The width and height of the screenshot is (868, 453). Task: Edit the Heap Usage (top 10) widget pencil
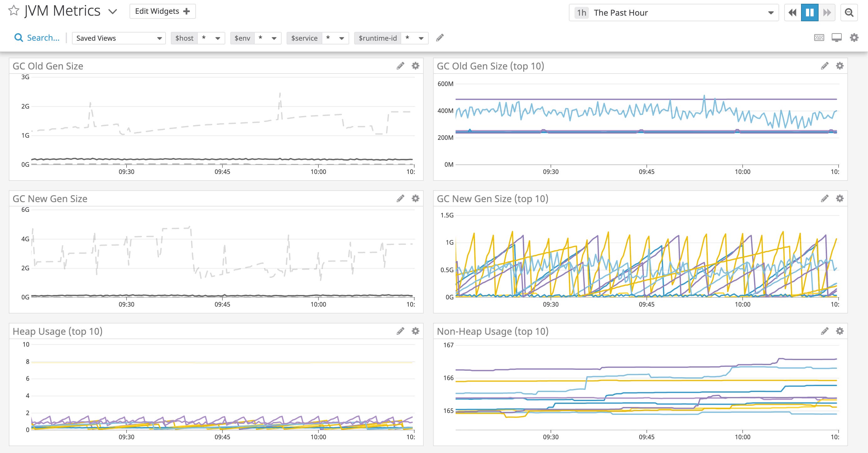[x=400, y=331]
